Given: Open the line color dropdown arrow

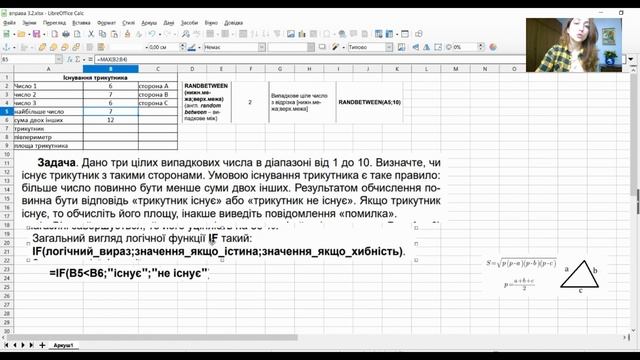Looking at the screenshot, I should [x=199, y=47].
